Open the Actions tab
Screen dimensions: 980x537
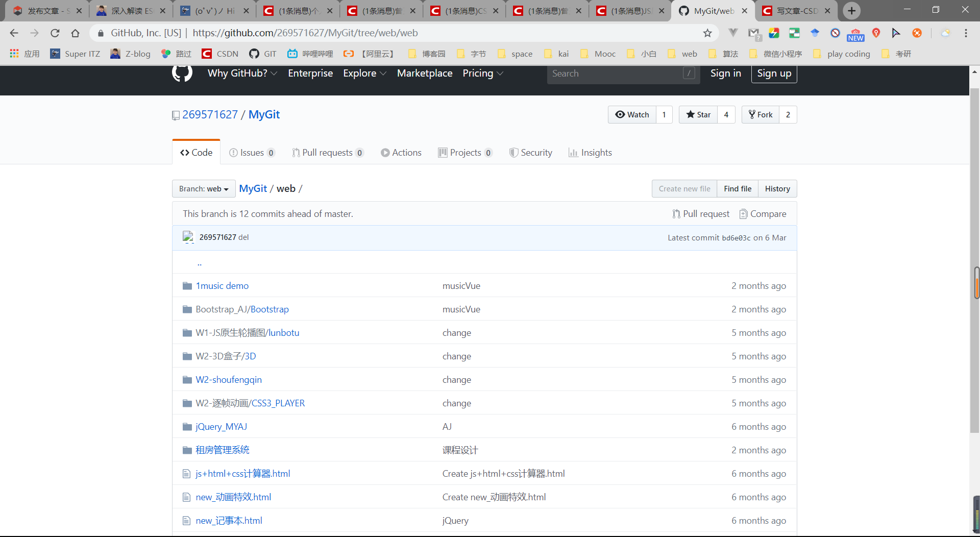point(401,153)
